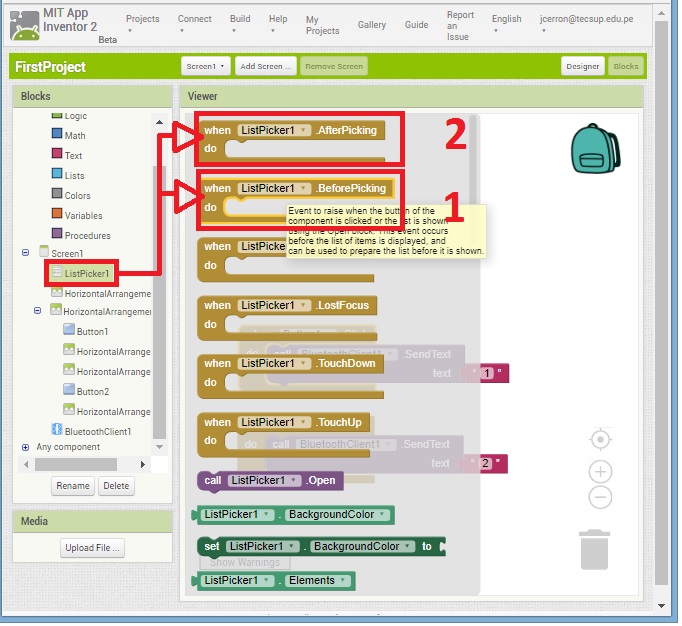Viewport: 682px width, 626px height.
Task: Click the Button2 component icon
Action: click(x=69, y=389)
